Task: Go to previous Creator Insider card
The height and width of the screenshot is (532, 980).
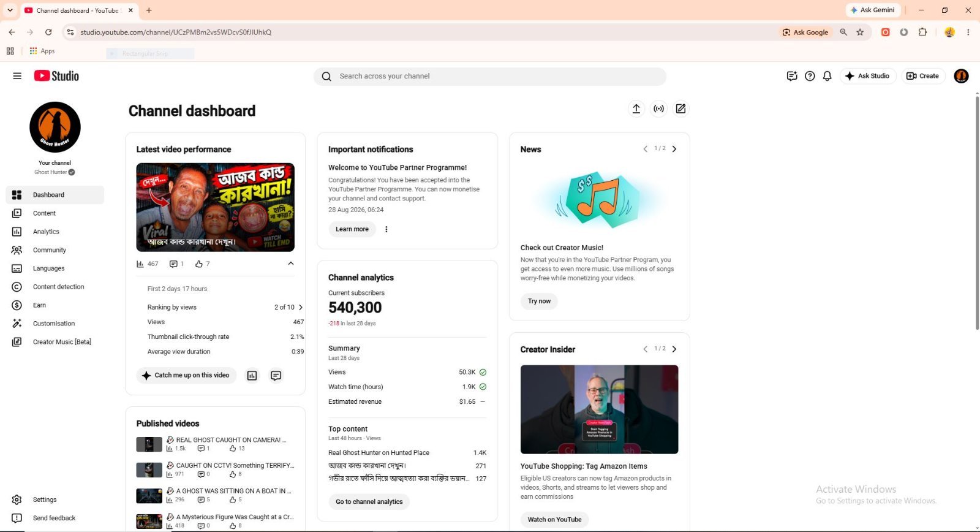Action: [645, 349]
